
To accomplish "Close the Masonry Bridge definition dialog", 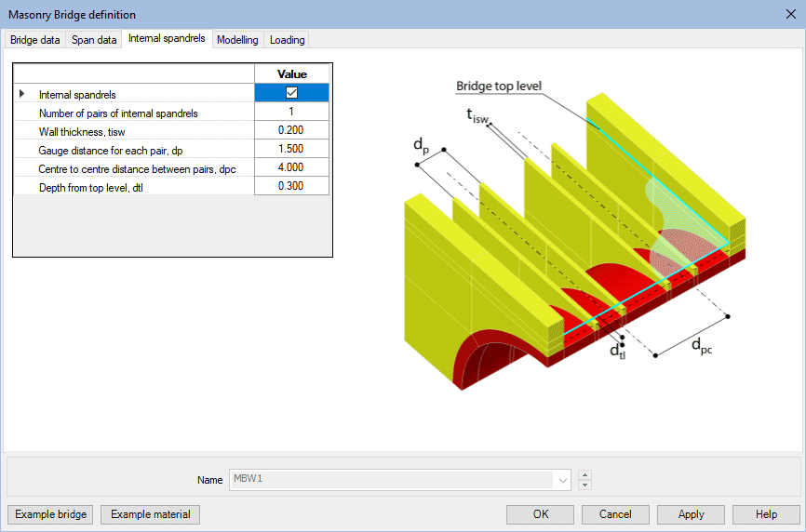I will pos(789,14).
